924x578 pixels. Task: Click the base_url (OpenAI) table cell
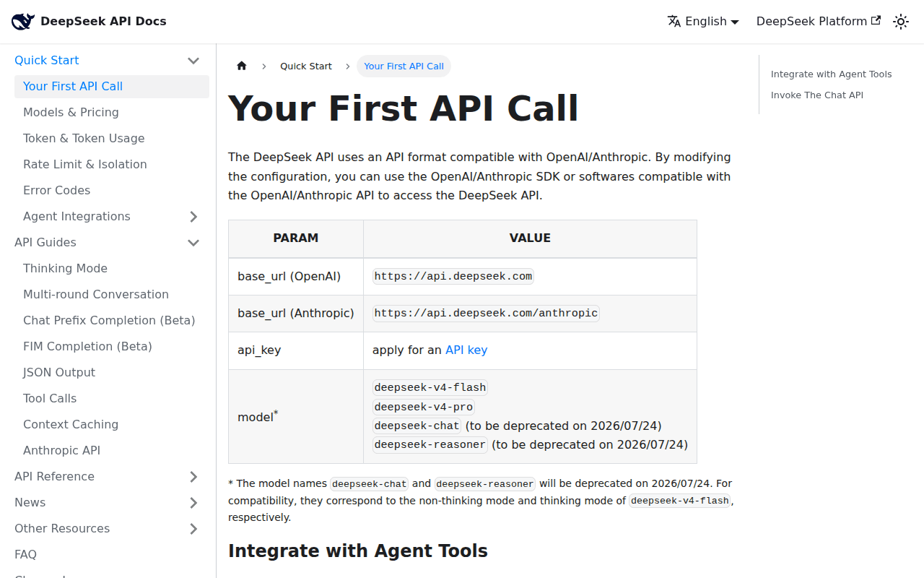tap(296, 277)
